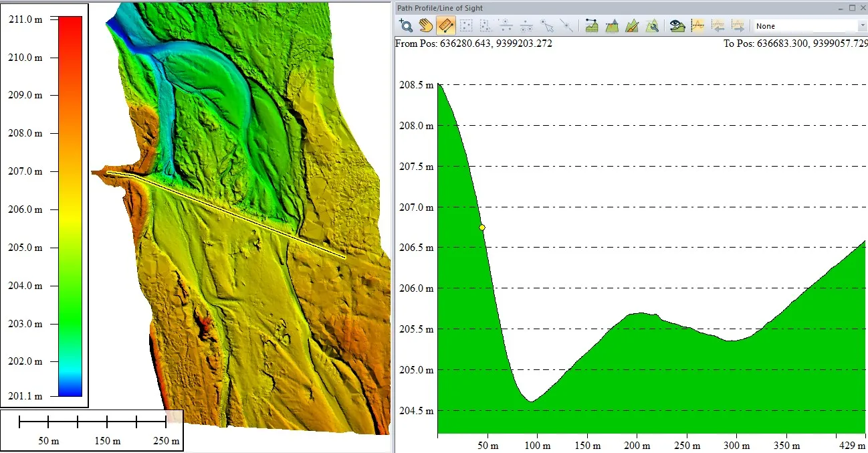Click the left-arrow profile navigation icon

coord(718,26)
